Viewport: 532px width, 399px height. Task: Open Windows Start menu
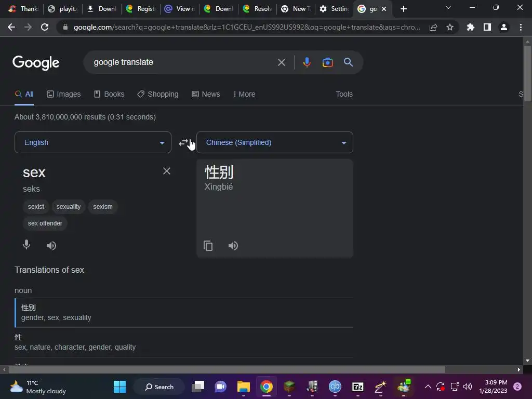[x=119, y=387]
